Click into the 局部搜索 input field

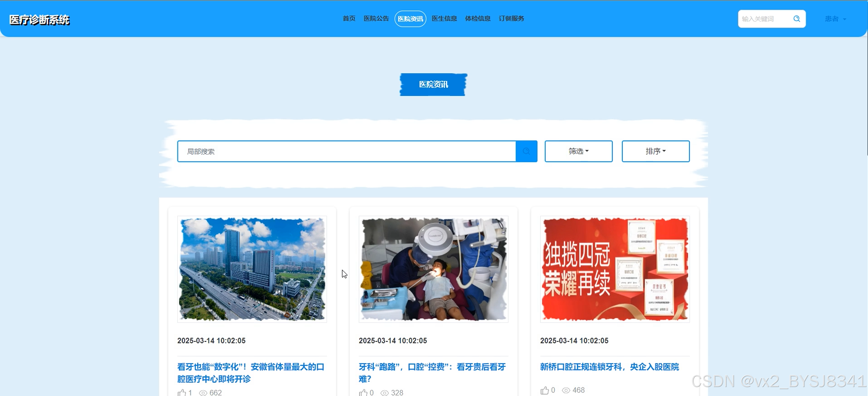point(346,151)
